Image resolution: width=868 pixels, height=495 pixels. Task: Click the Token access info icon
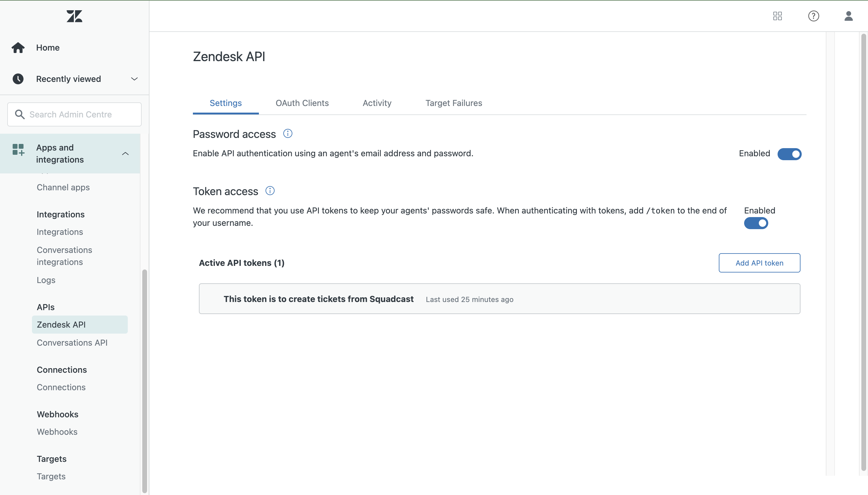(270, 191)
